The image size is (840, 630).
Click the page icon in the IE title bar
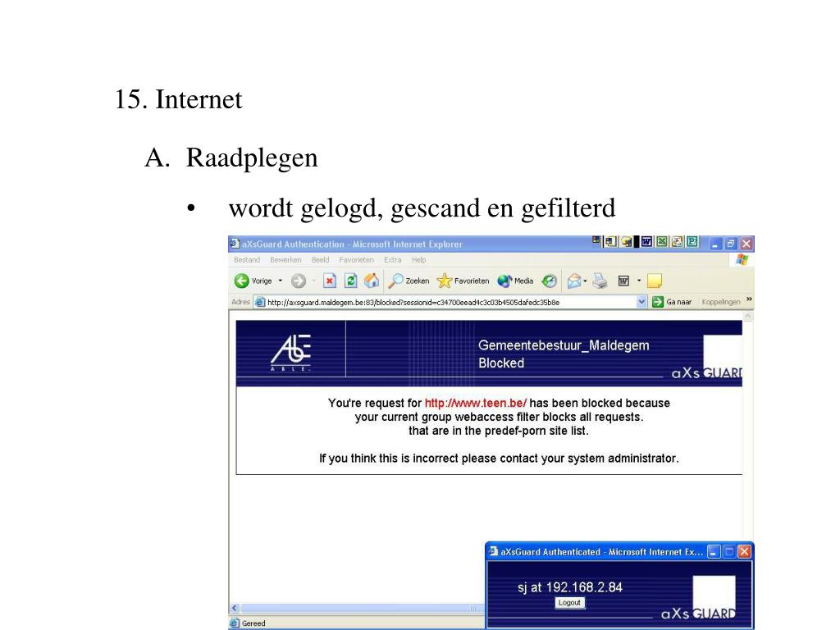(x=235, y=244)
